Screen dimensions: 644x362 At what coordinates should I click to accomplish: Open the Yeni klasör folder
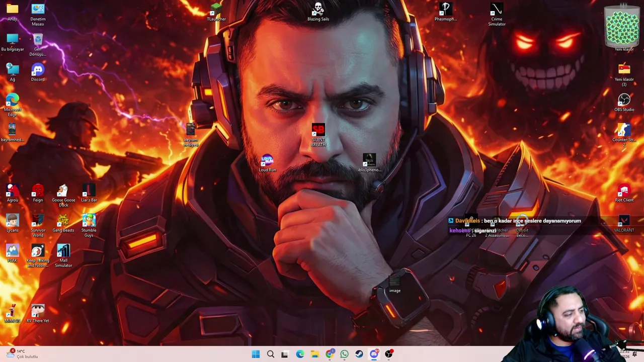tap(624, 28)
